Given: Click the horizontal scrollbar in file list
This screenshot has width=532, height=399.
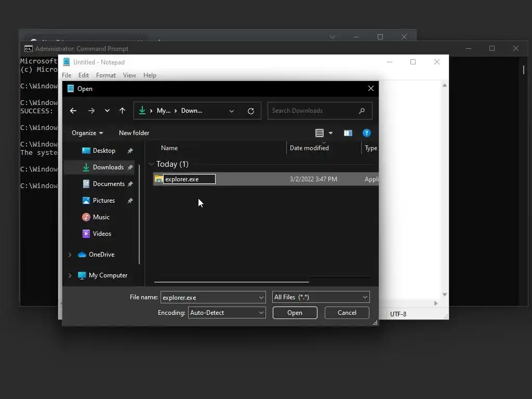Looking at the screenshot, I should (x=231, y=282).
